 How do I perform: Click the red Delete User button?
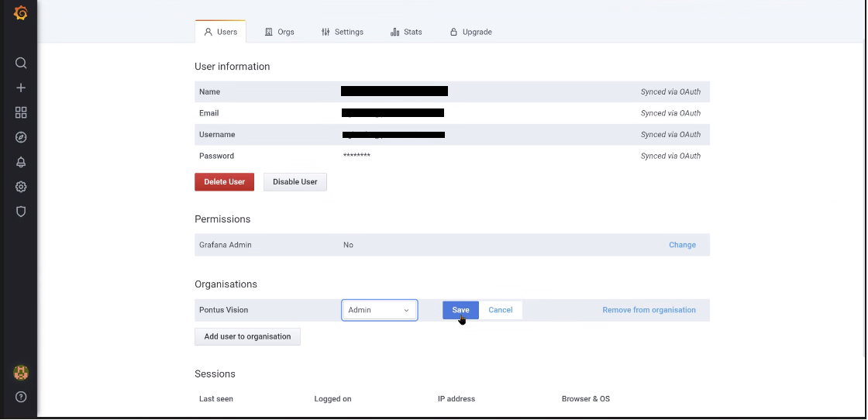[224, 182]
